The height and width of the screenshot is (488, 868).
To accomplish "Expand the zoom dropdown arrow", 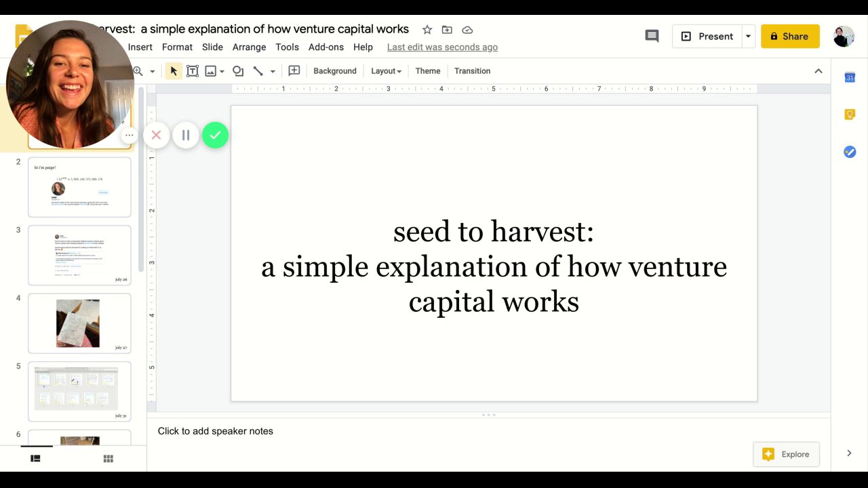I will pyautogui.click(x=152, y=71).
